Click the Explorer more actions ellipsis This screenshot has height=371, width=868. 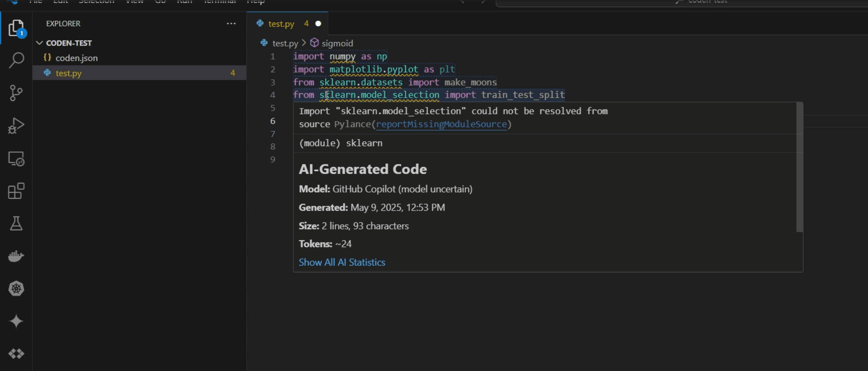[231, 24]
